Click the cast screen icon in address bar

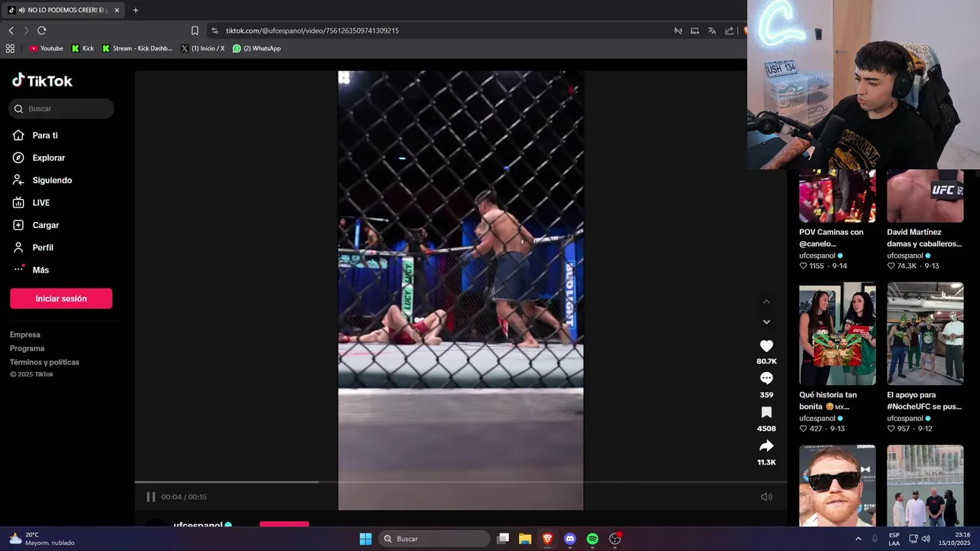[694, 31]
